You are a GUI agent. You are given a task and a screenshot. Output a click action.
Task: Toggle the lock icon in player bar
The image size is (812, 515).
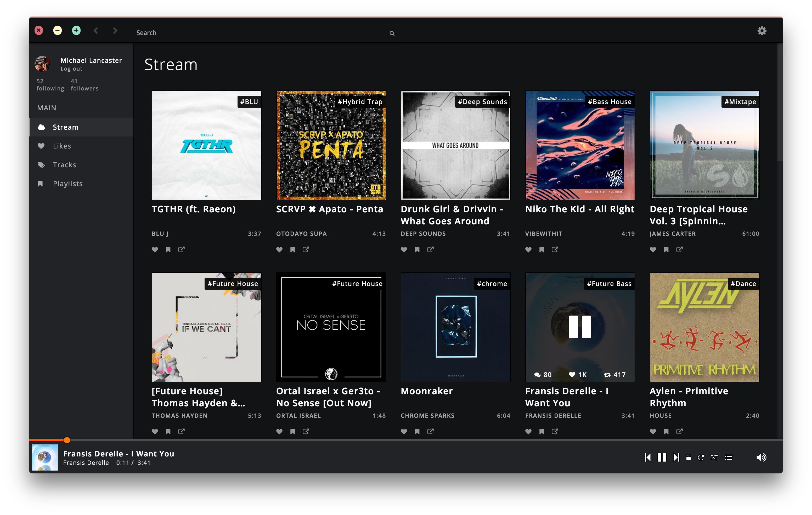tap(689, 457)
